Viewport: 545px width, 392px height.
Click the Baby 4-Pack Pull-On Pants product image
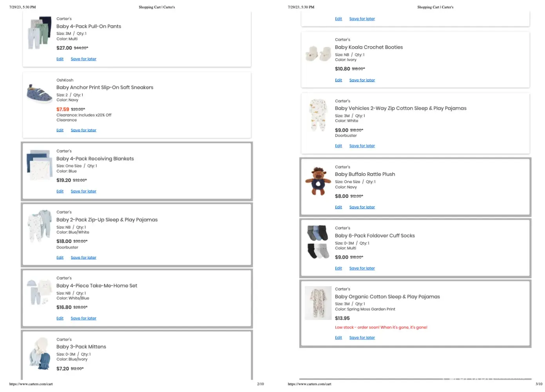point(40,33)
